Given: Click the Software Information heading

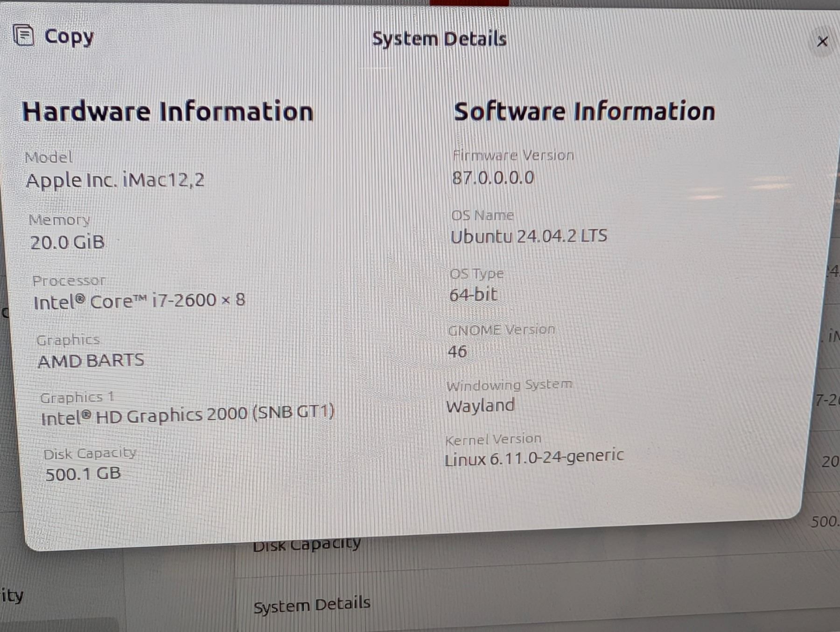Looking at the screenshot, I should coord(584,112).
